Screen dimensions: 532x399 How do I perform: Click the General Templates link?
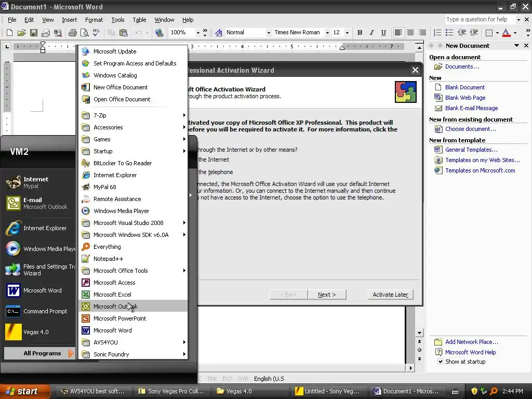471,150
